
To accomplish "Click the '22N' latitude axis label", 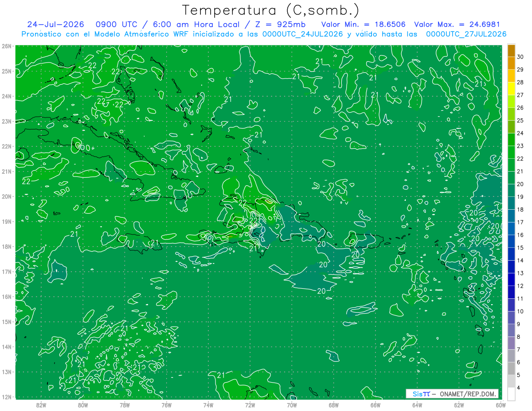I will click(6, 146).
